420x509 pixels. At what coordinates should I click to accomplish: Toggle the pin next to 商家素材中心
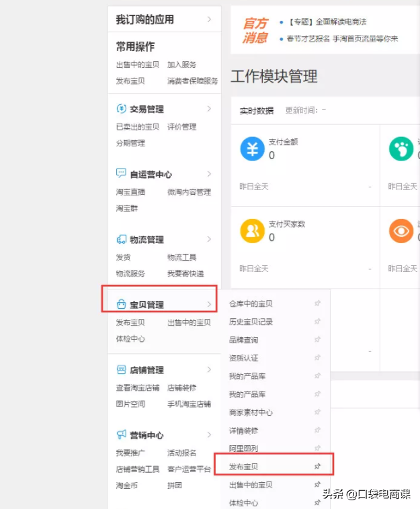pos(317,412)
